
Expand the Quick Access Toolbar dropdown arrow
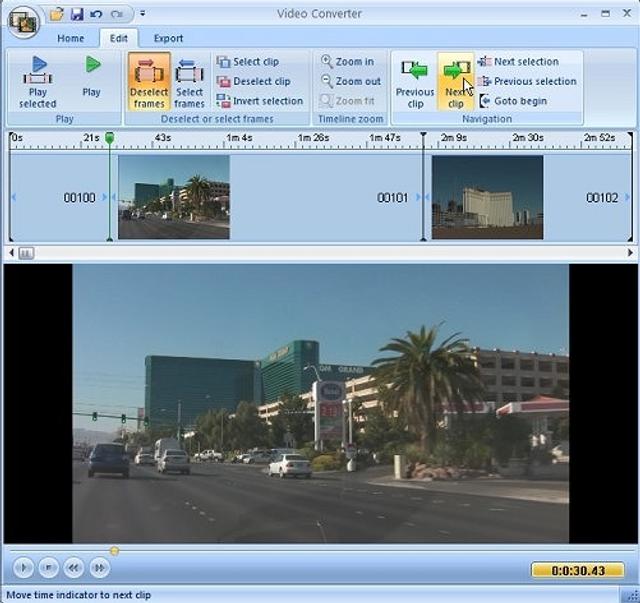click(x=143, y=14)
